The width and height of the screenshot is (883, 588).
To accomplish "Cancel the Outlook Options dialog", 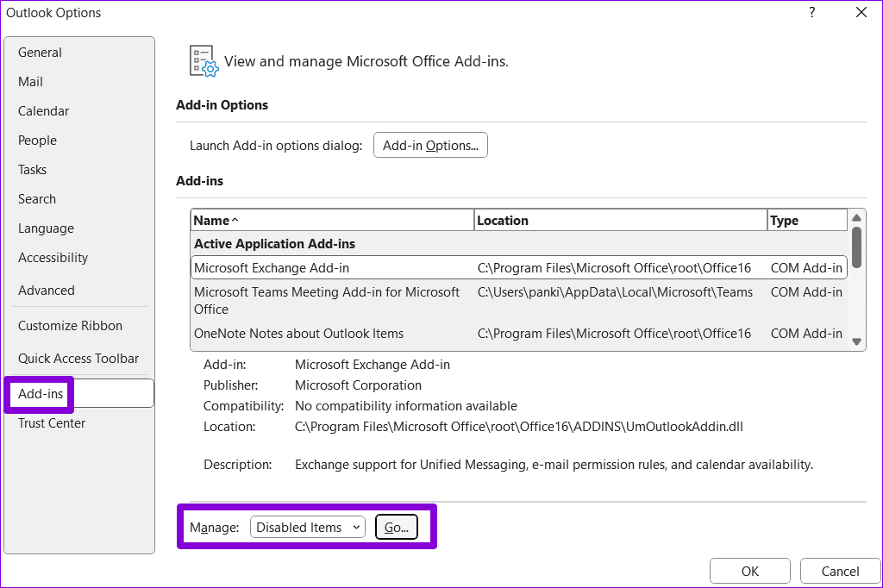I will pyautogui.click(x=840, y=571).
